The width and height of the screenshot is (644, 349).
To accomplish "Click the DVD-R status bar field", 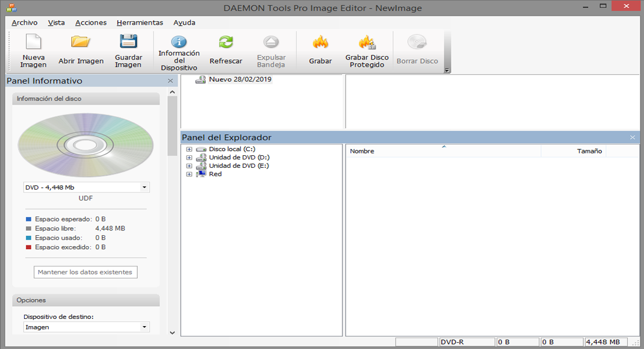I will (x=467, y=342).
